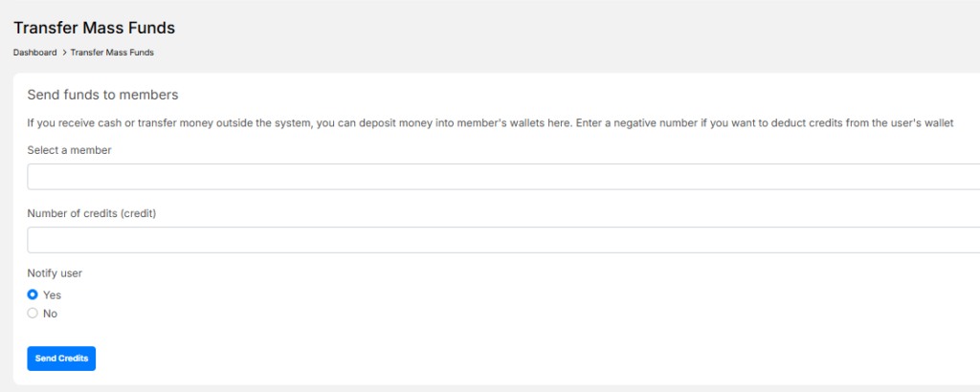
Task: Select the Yes radio button circle
Action: pyautogui.click(x=33, y=294)
